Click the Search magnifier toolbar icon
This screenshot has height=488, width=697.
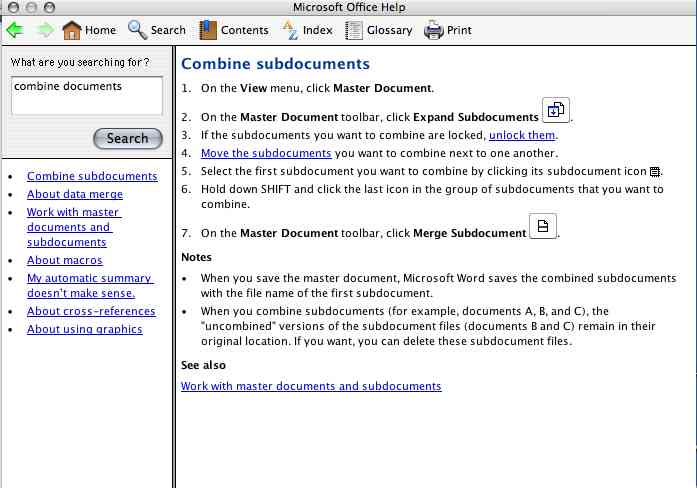[137, 30]
